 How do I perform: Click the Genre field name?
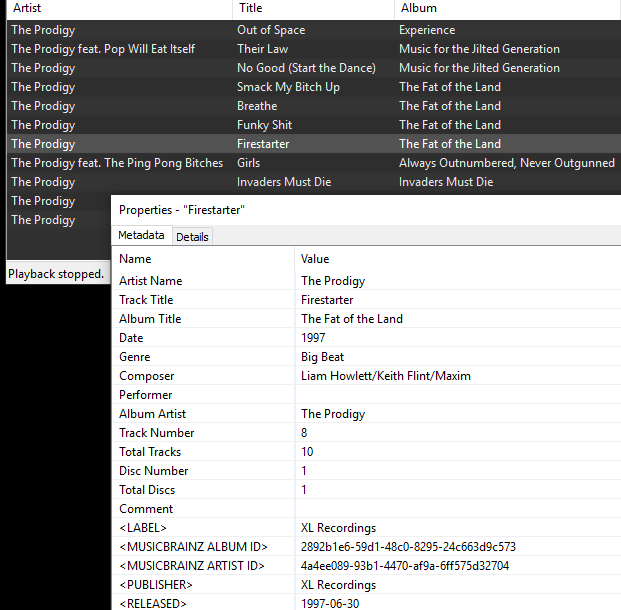click(135, 357)
